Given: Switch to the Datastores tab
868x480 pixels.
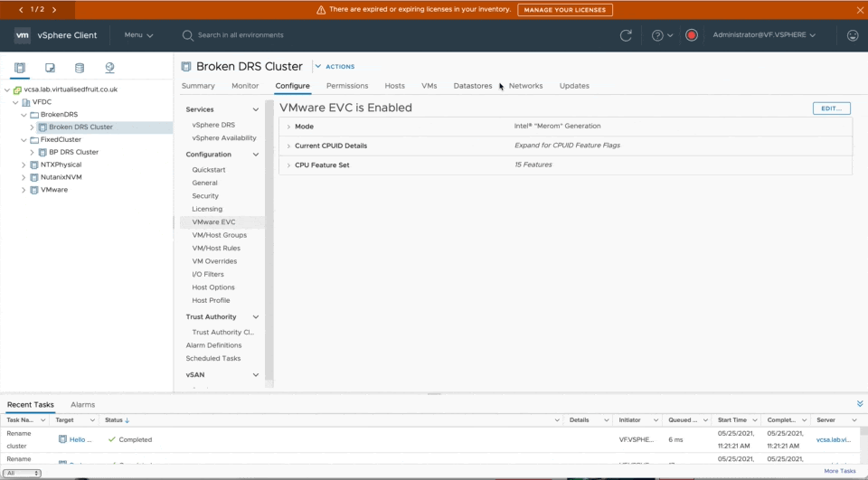Looking at the screenshot, I should 473,86.
